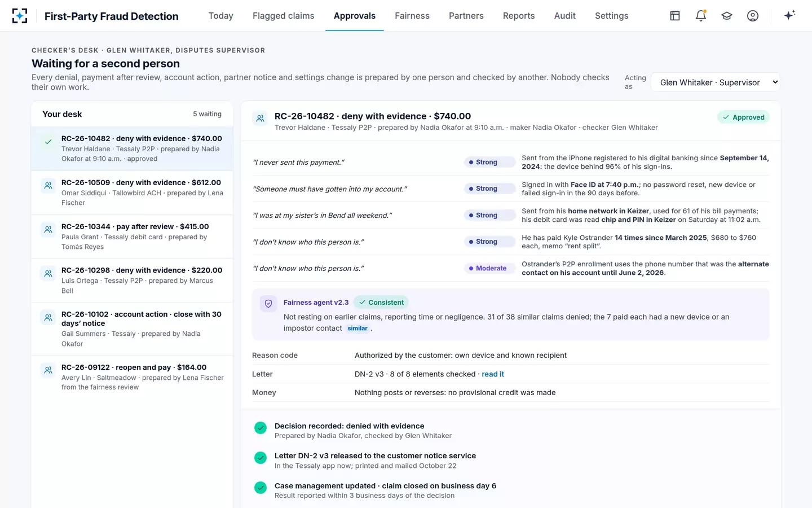Click the people icon beside RC-26-09122

tap(48, 370)
